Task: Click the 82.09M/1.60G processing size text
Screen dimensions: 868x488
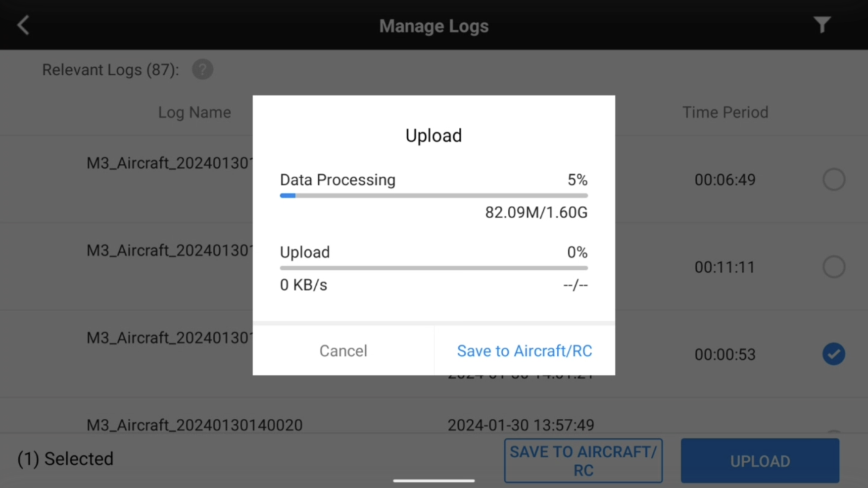Action: click(536, 212)
